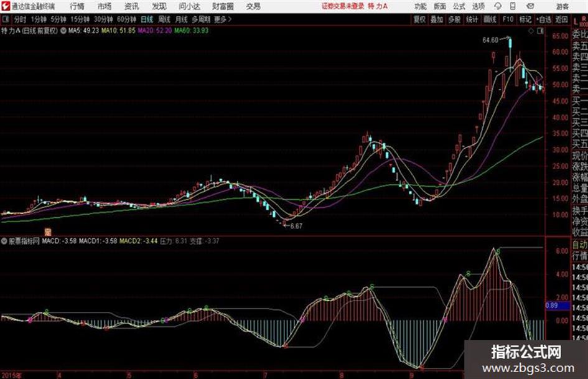Select the 周线 weekly period
This screenshot has height=379, width=588.
[x=164, y=19]
